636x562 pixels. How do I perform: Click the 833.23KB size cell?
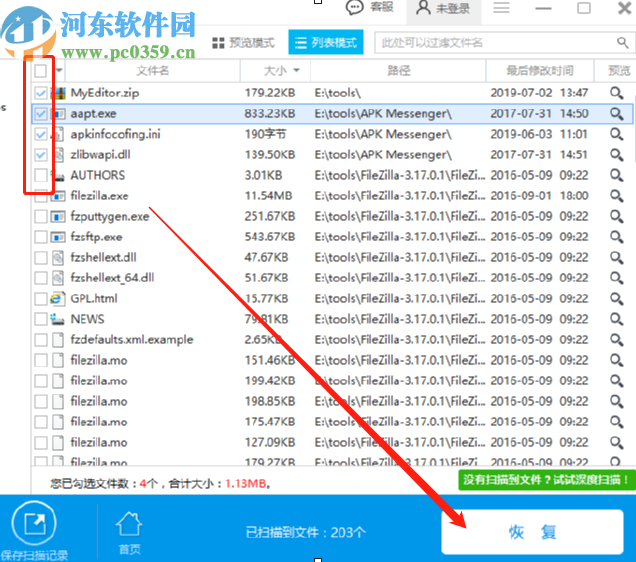[270, 114]
